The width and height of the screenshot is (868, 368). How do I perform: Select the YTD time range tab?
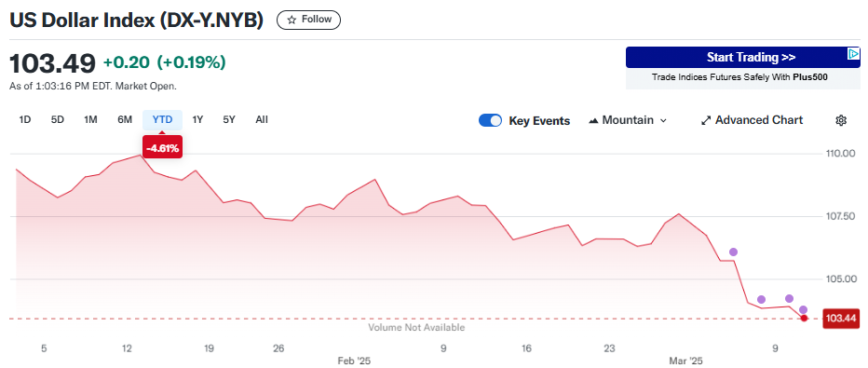[162, 119]
